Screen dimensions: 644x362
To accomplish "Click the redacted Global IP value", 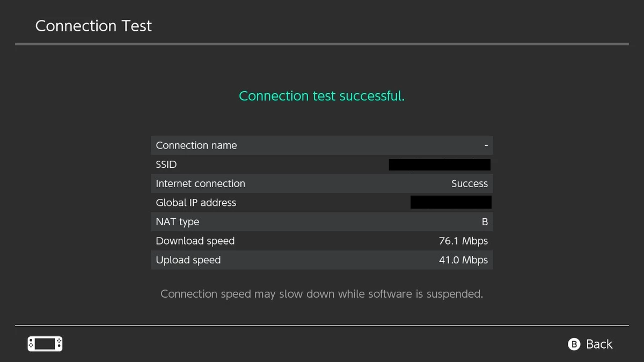I will 451,202.
